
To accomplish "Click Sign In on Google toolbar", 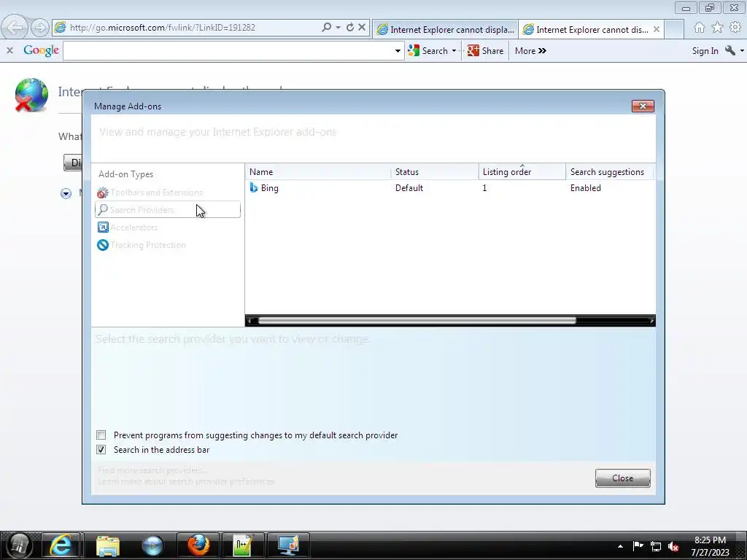I will tap(705, 51).
